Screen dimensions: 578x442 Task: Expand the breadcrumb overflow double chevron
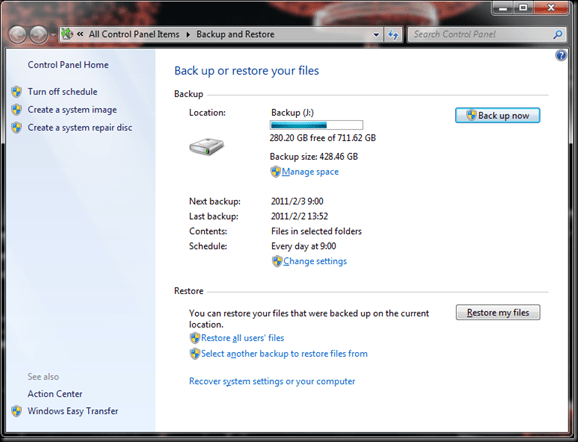point(80,34)
